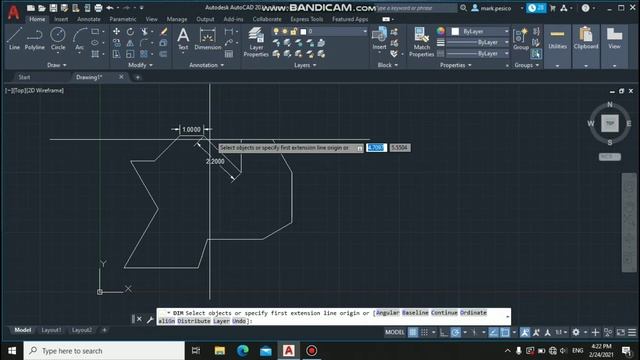Click the Ordinate command option
640x360 pixels.
click(x=473, y=313)
